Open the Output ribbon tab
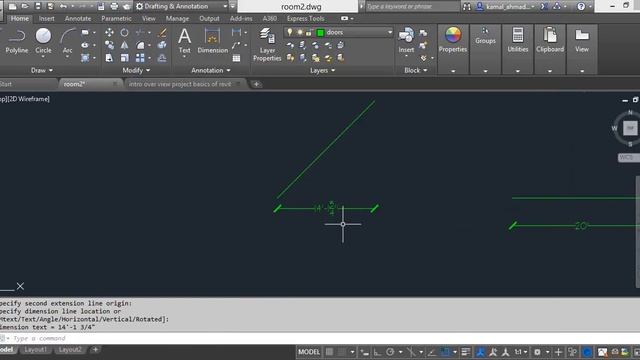Viewport: 640px width, 360px height. (209, 18)
